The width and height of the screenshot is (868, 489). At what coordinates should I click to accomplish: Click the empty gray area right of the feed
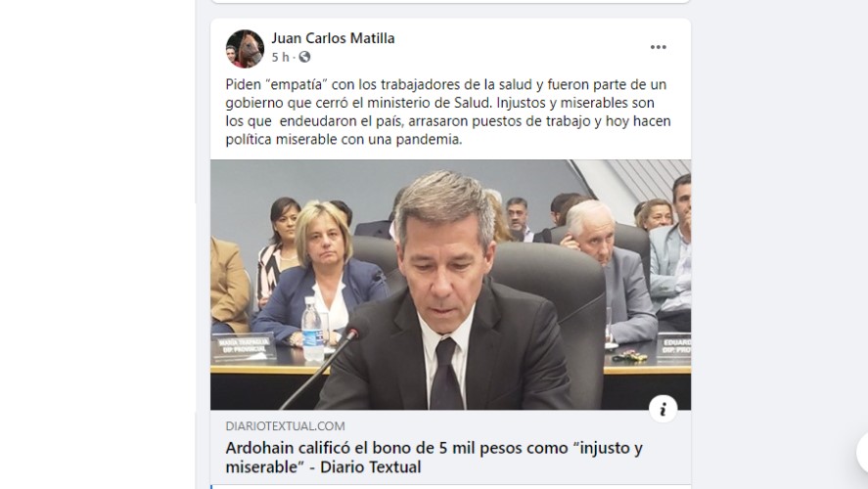click(x=779, y=221)
